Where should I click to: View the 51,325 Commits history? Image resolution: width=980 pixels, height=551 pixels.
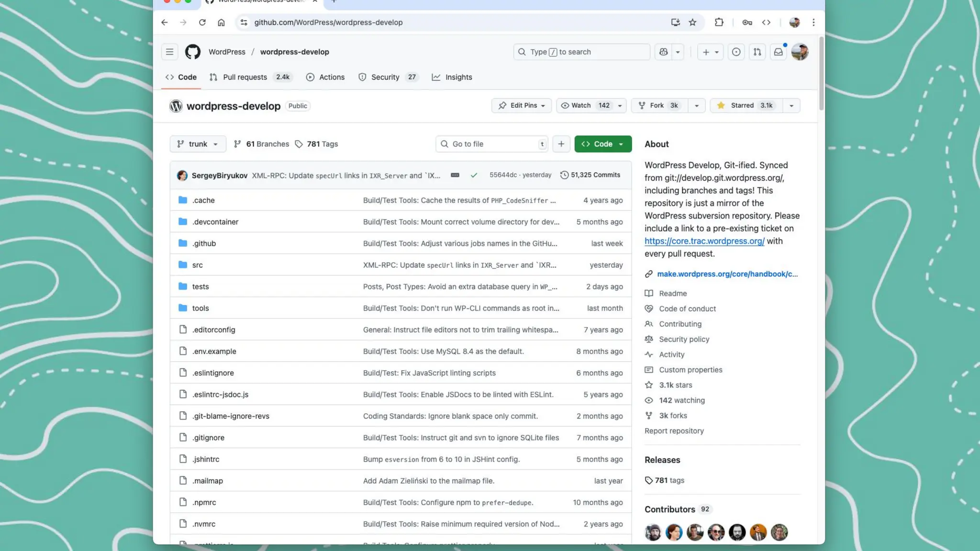pos(590,175)
